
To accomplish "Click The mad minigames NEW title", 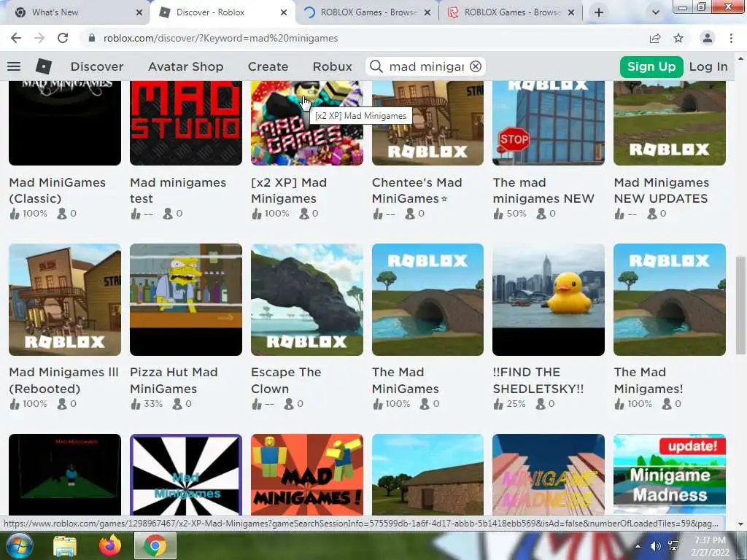I will (x=543, y=190).
